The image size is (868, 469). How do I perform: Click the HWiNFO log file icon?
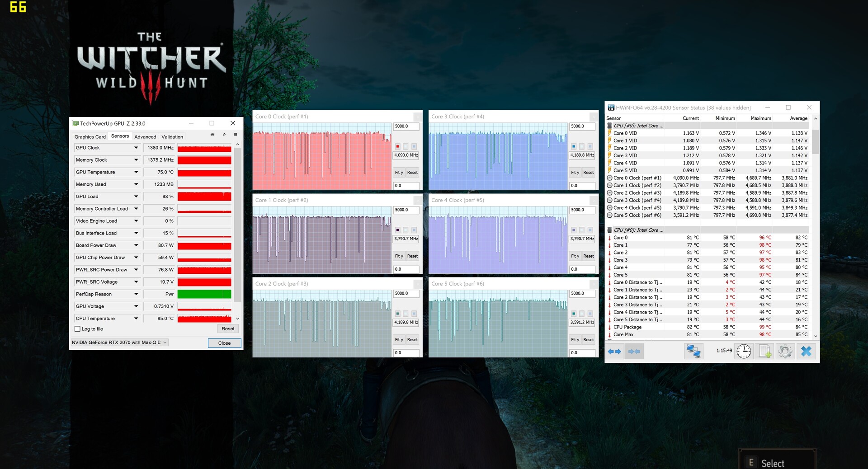765,351
